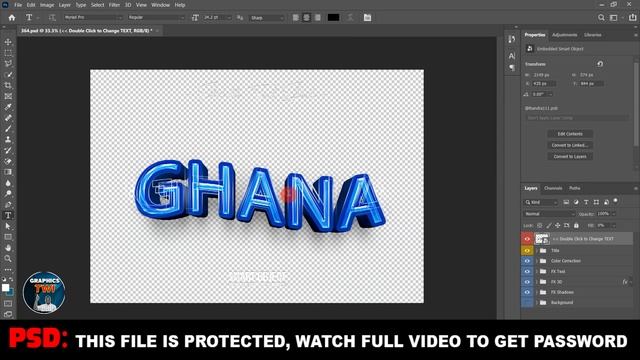The height and width of the screenshot is (360, 640).
Task: Filter layers by type layers icon
Action: [x=586, y=202]
